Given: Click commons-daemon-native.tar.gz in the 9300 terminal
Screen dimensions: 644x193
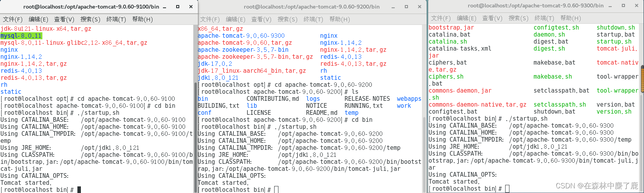Looking at the screenshot, I should coord(478,105).
